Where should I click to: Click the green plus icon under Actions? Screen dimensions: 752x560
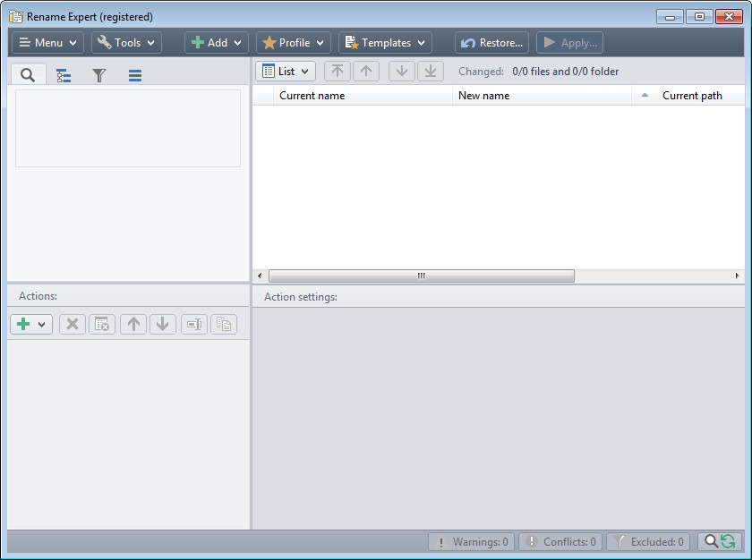coord(24,324)
